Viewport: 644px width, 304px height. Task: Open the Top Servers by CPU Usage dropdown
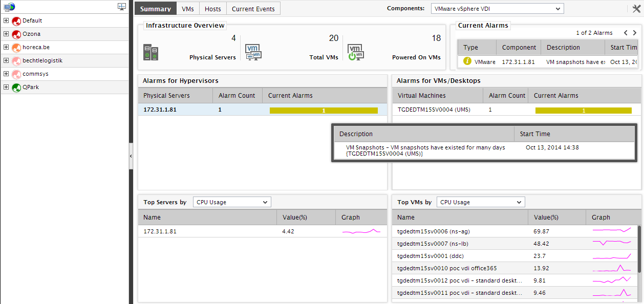click(232, 202)
